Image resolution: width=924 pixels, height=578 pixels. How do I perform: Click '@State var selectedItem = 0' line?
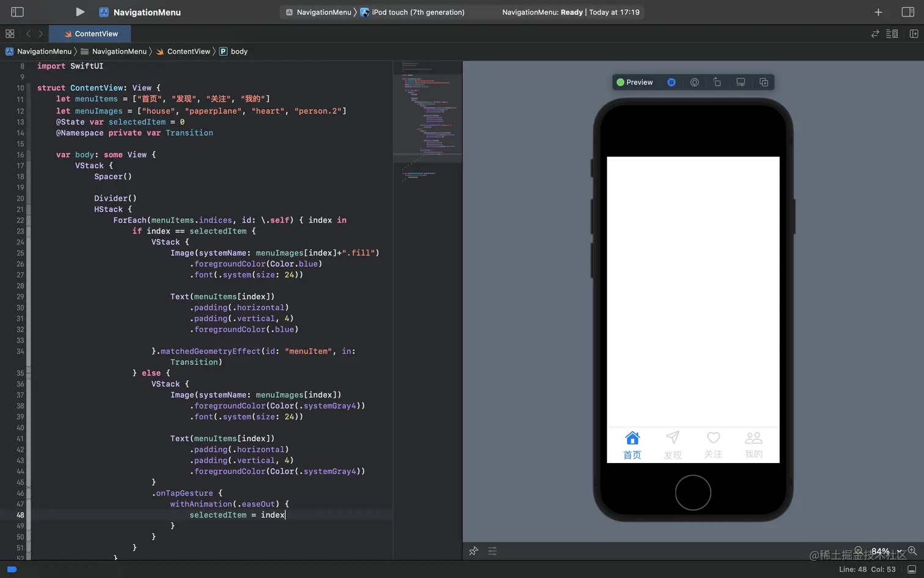pos(120,122)
